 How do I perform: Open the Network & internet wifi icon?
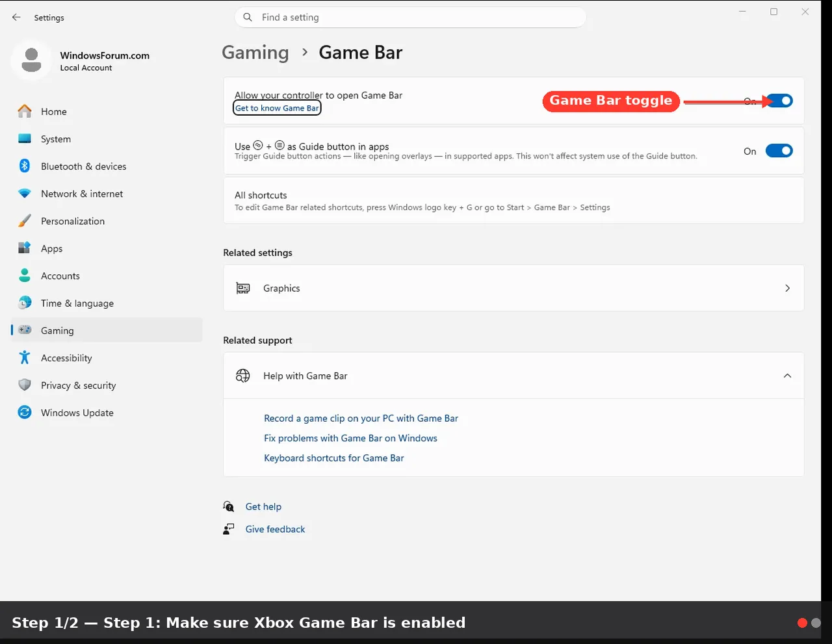(25, 194)
